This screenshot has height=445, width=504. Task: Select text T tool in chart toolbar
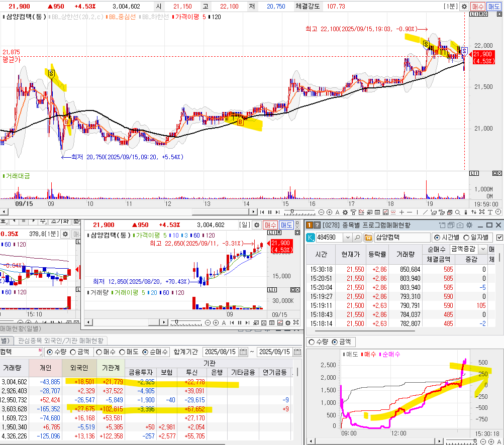click(490, 212)
